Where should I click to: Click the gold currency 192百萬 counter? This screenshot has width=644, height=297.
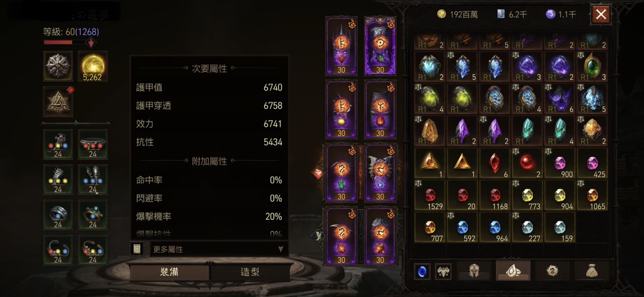tap(457, 15)
